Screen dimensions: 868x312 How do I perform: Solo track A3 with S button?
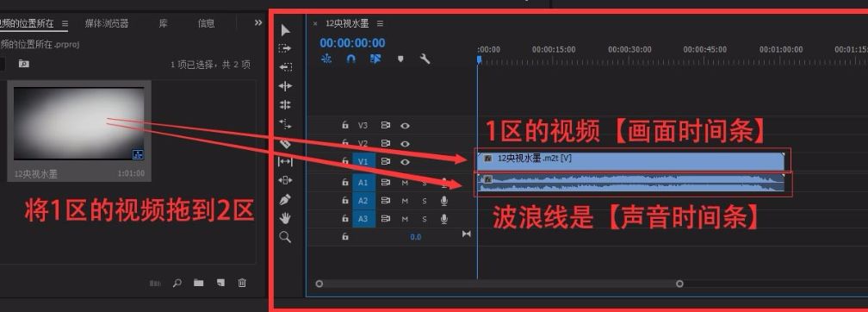[x=425, y=219]
